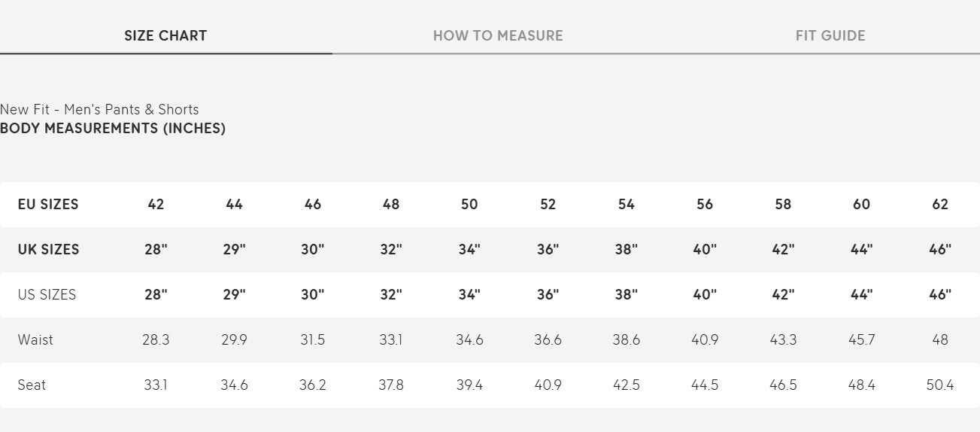Select the SIZE CHART tab
The image size is (980, 432).
pyautogui.click(x=165, y=35)
